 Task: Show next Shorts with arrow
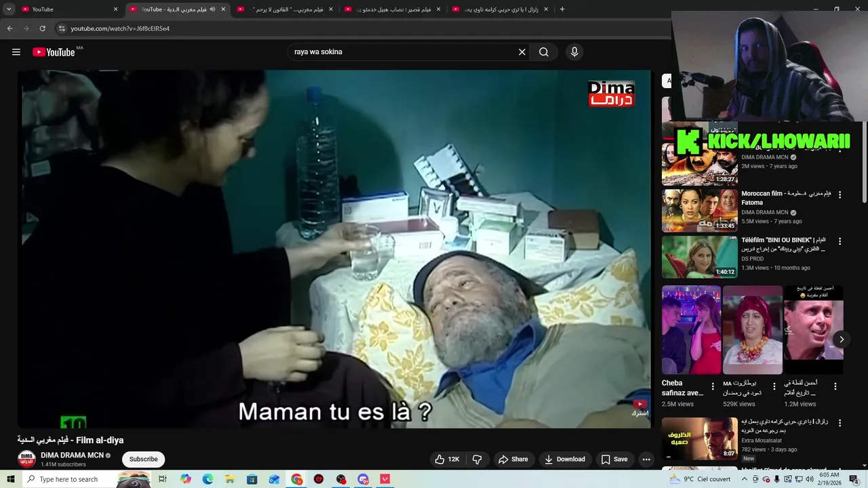[842, 340]
